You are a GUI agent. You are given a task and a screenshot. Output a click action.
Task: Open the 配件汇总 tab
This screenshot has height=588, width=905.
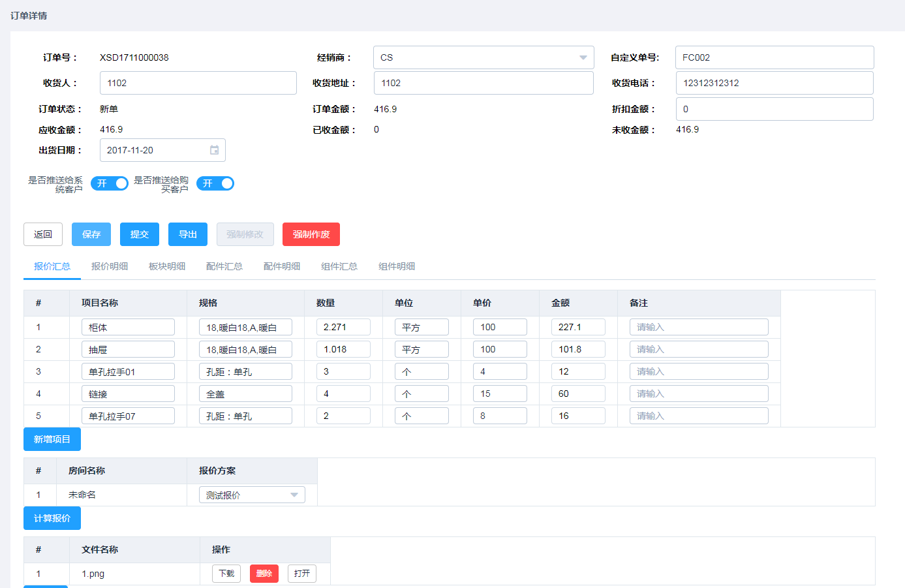pyautogui.click(x=224, y=266)
